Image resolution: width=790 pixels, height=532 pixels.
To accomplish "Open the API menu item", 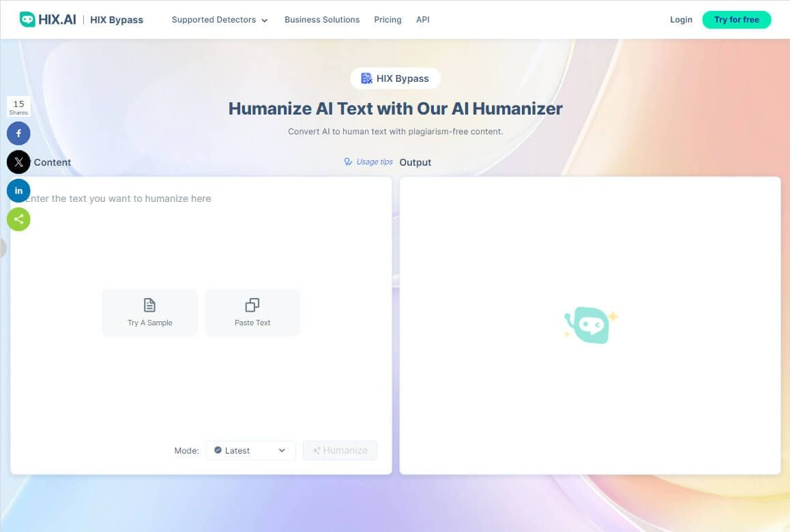I will 423,20.
